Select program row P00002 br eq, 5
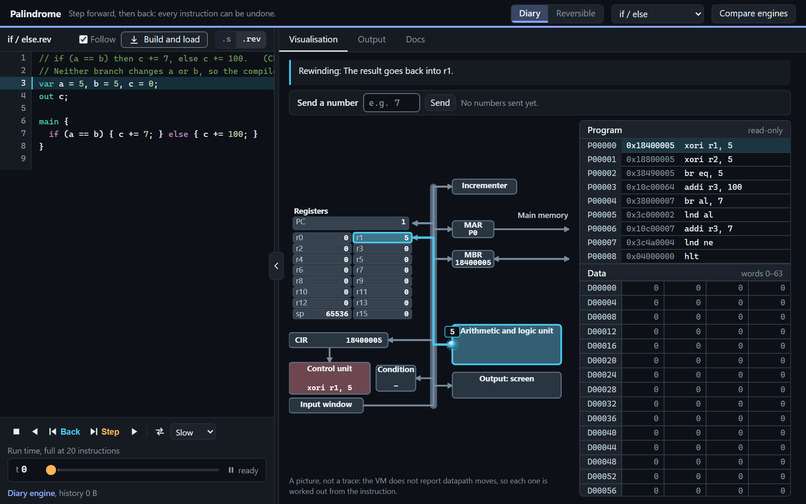Image resolution: width=806 pixels, height=504 pixels. pyautogui.click(x=685, y=173)
